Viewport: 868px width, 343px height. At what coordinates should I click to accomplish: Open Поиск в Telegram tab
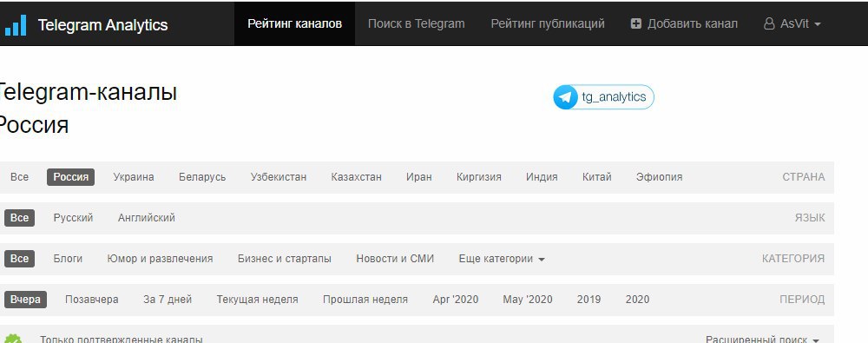417,23
